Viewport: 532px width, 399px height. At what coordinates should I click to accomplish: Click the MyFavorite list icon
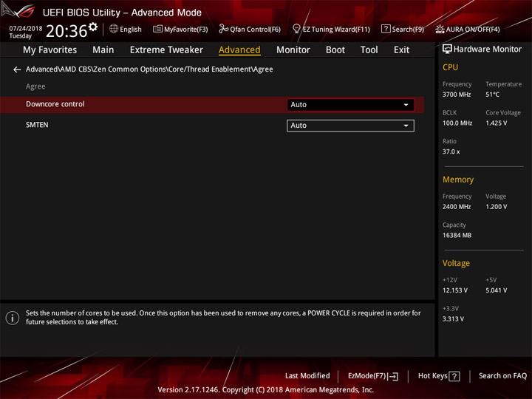tap(157, 29)
